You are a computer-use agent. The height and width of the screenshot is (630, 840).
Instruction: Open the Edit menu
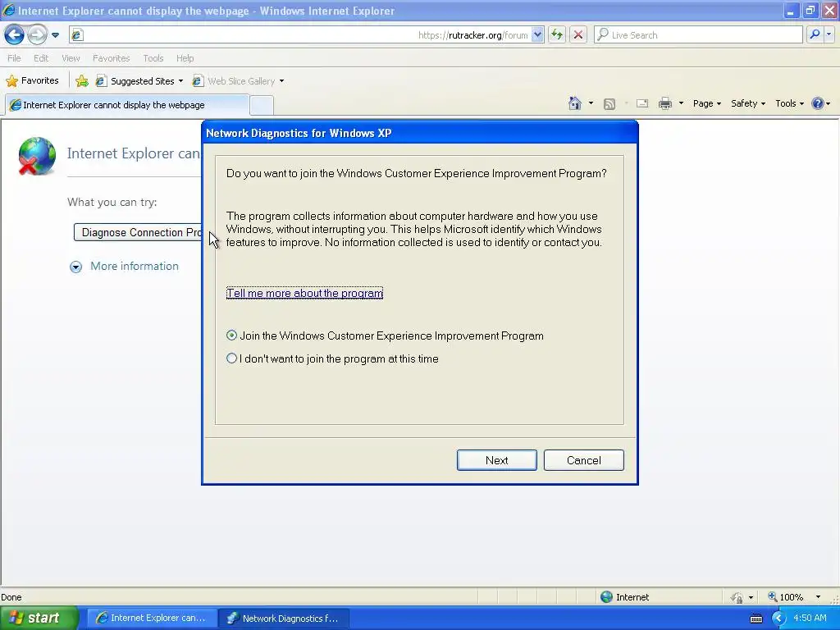(41, 58)
